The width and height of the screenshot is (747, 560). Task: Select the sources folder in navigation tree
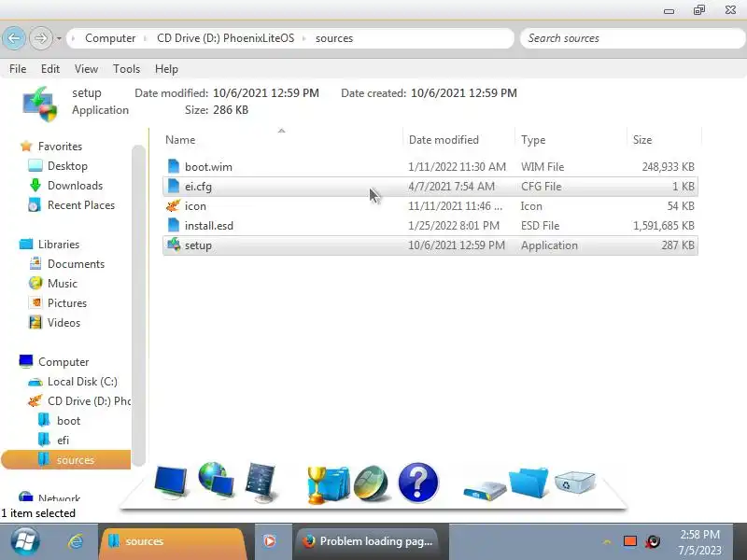(x=65, y=459)
